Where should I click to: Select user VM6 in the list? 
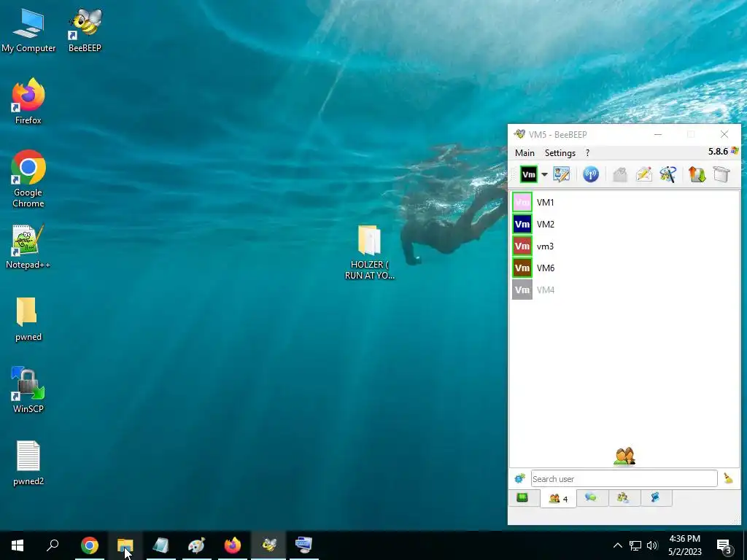[624, 268]
